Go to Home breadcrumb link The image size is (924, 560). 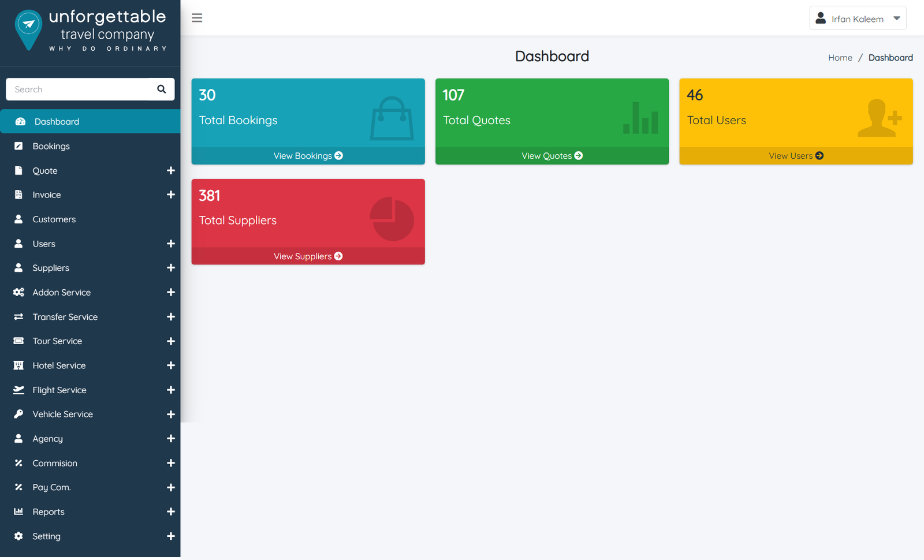840,58
